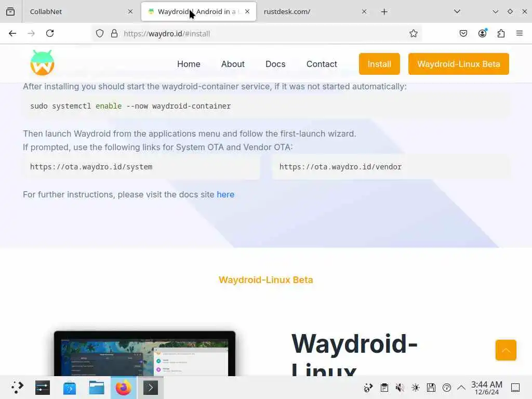View site security padlock info

click(x=114, y=33)
